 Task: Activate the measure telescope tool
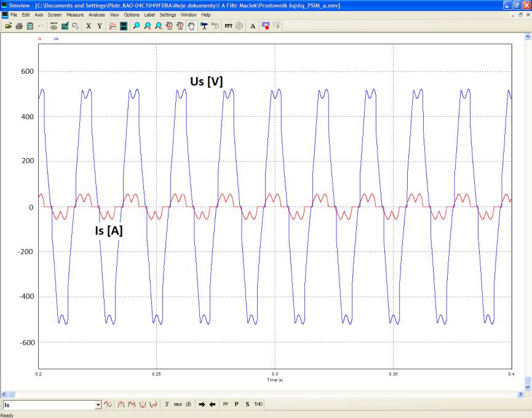point(204,26)
